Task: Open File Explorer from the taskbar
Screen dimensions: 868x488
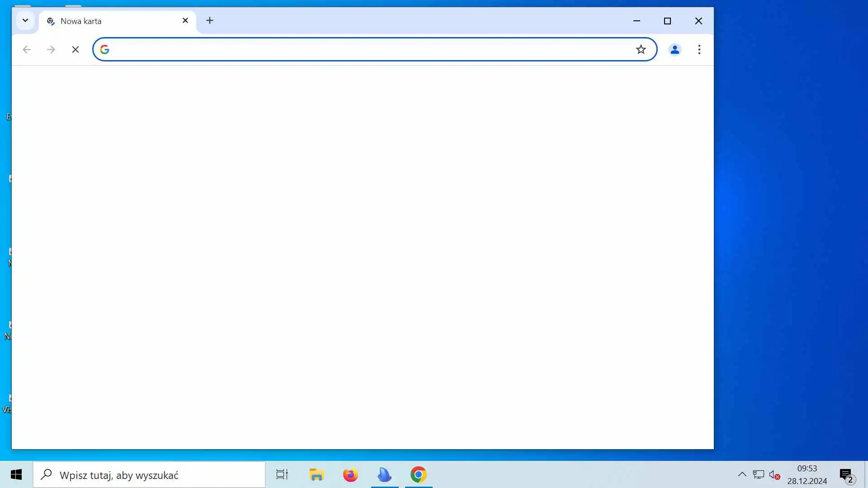Action: tap(316, 475)
